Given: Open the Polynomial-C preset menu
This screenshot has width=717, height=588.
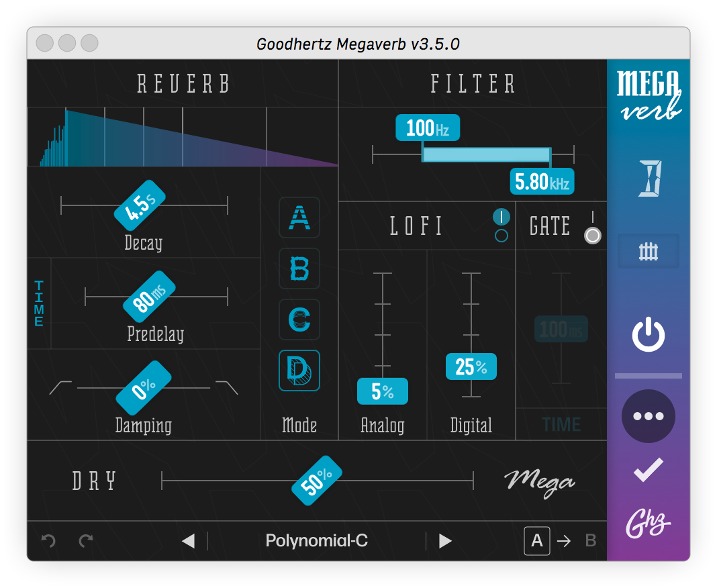Looking at the screenshot, I should (316, 541).
